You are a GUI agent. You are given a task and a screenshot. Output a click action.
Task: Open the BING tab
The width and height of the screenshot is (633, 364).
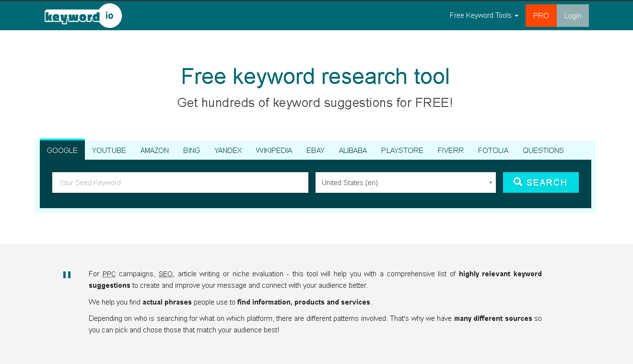[x=191, y=150]
